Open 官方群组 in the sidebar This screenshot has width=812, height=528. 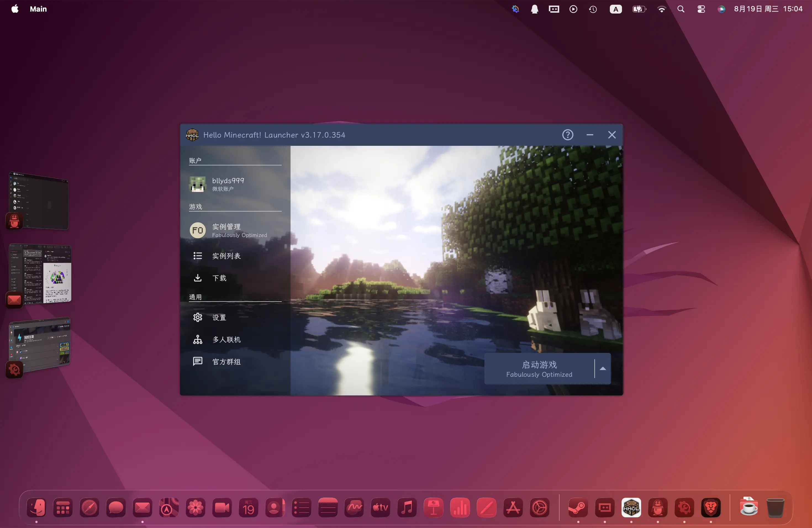[235, 361]
